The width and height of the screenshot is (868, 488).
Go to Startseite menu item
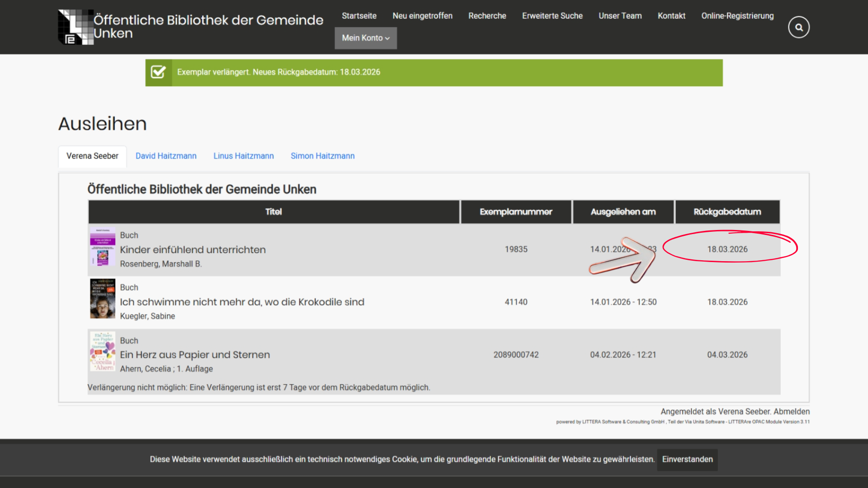pos(359,16)
